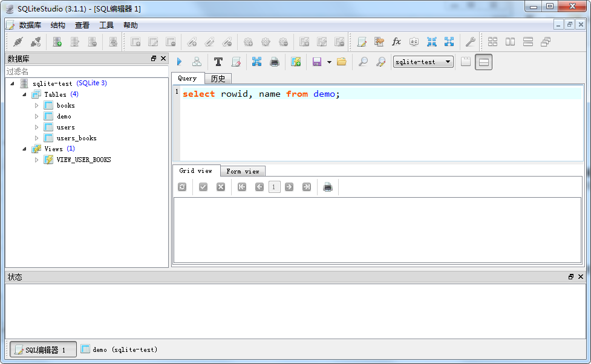Open save dropdown arrow beside floppy icon

[x=329, y=62]
